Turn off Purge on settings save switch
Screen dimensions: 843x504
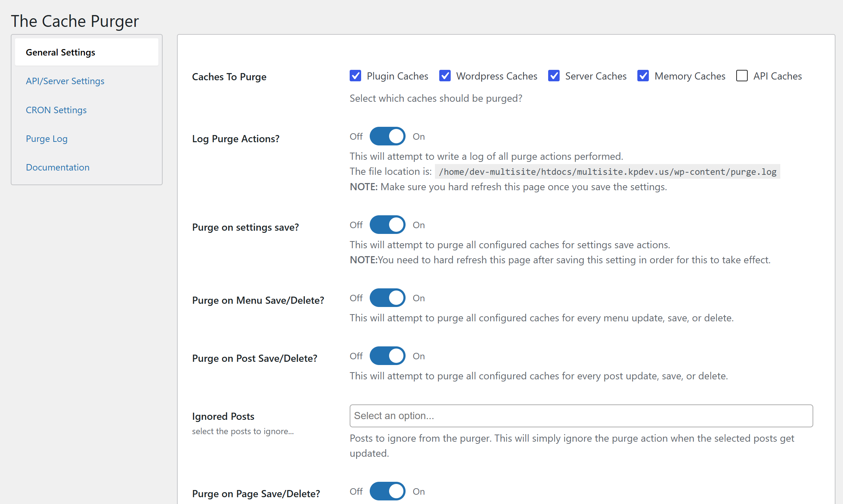click(x=387, y=225)
